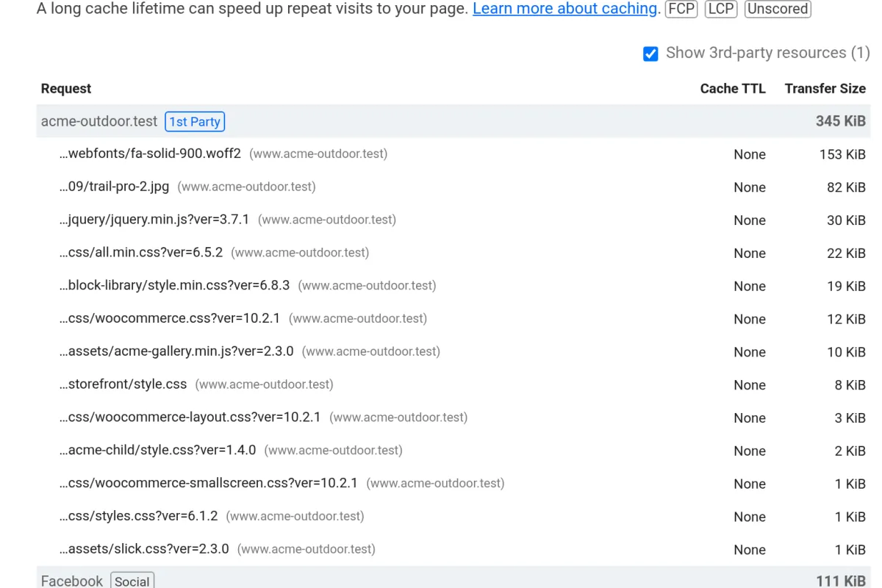Open the storefront/style.css request link
The image size is (882, 588).
[123, 384]
